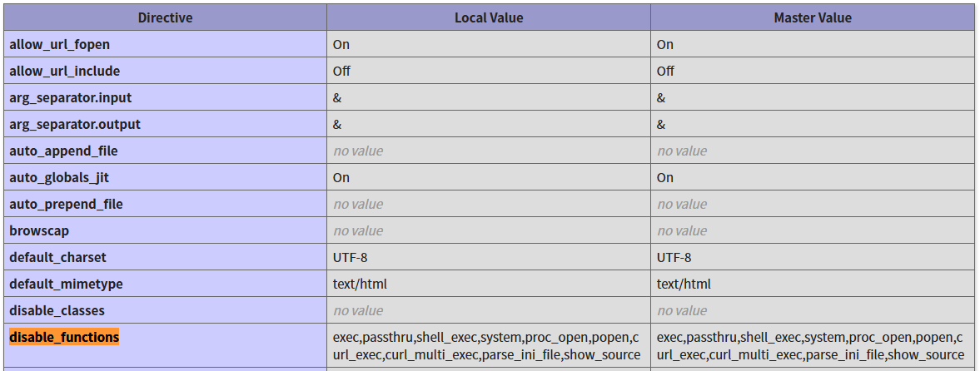The height and width of the screenshot is (371, 980).
Task: Click the local value Off for allow_url_include
Action: click(x=341, y=71)
